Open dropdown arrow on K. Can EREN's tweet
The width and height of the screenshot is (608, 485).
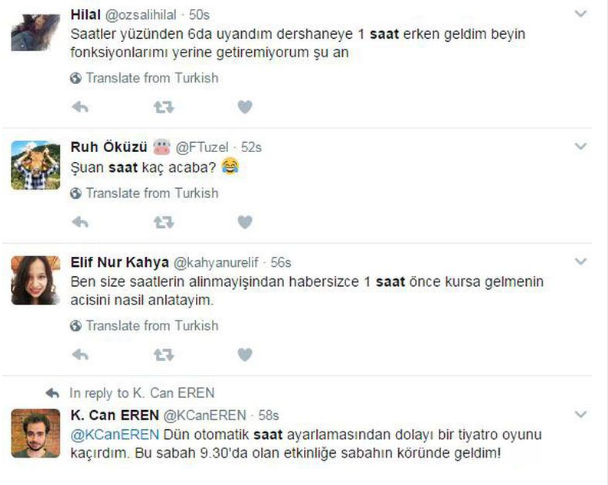click(580, 414)
